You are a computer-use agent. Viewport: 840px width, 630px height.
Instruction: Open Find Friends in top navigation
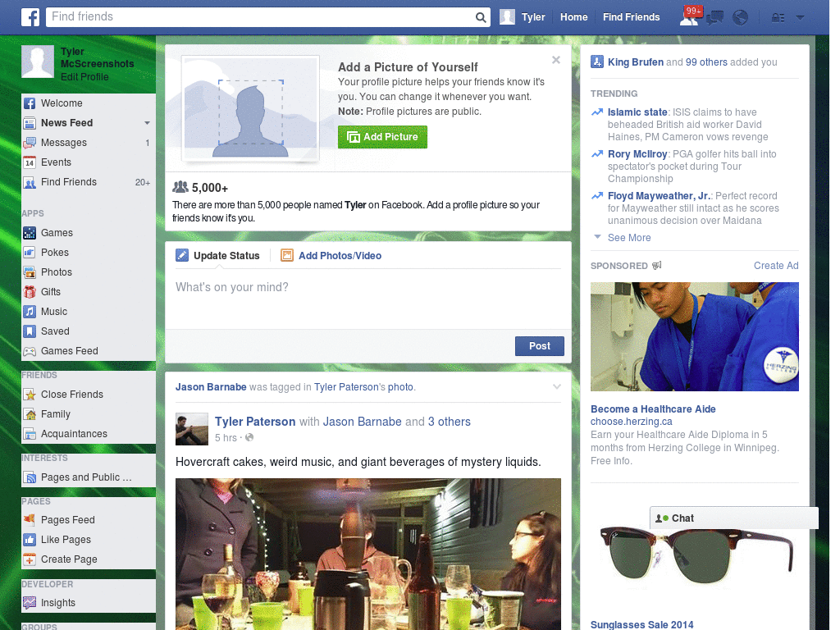pos(631,17)
